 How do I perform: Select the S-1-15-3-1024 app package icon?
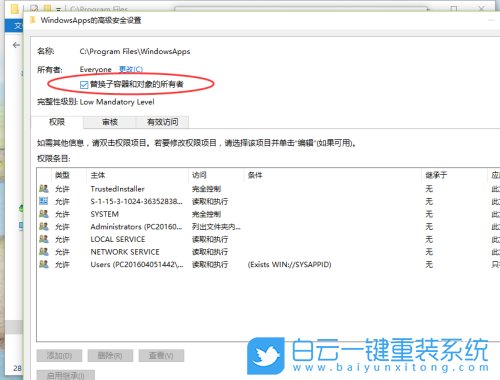44,201
